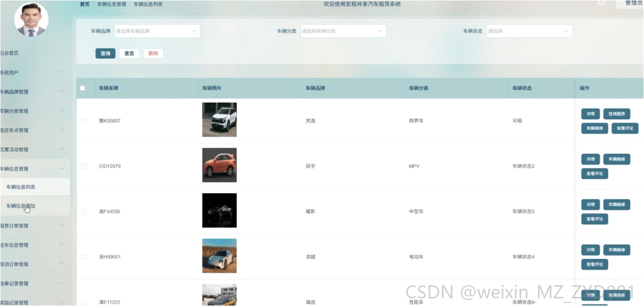Collapse the 车辆信息管理 menu chevron
The image size is (644, 306).
coord(61,168)
